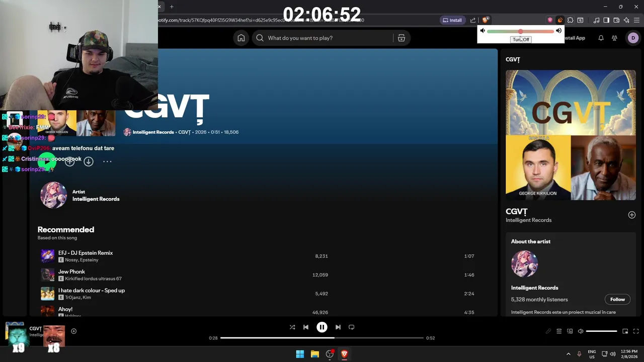Toggle the repeat button
Image resolution: width=644 pixels, height=362 pixels.
click(x=352, y=327)
